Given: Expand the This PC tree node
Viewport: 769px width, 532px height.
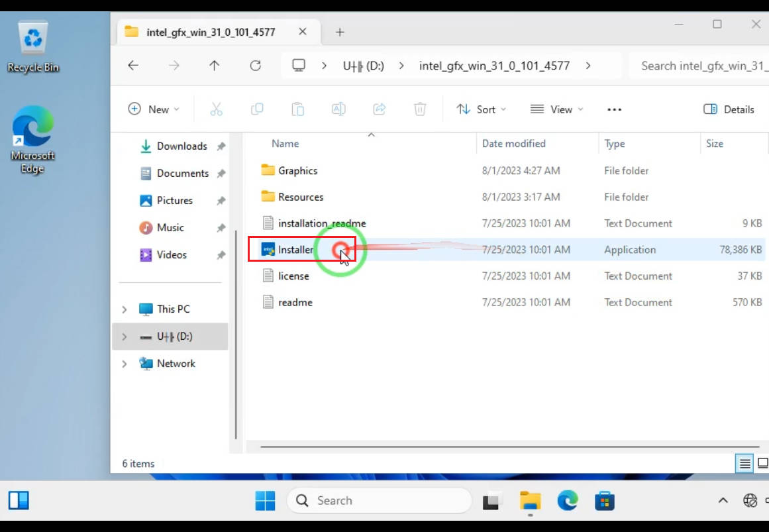Looking at the screenshot, I should pos(125,309).
